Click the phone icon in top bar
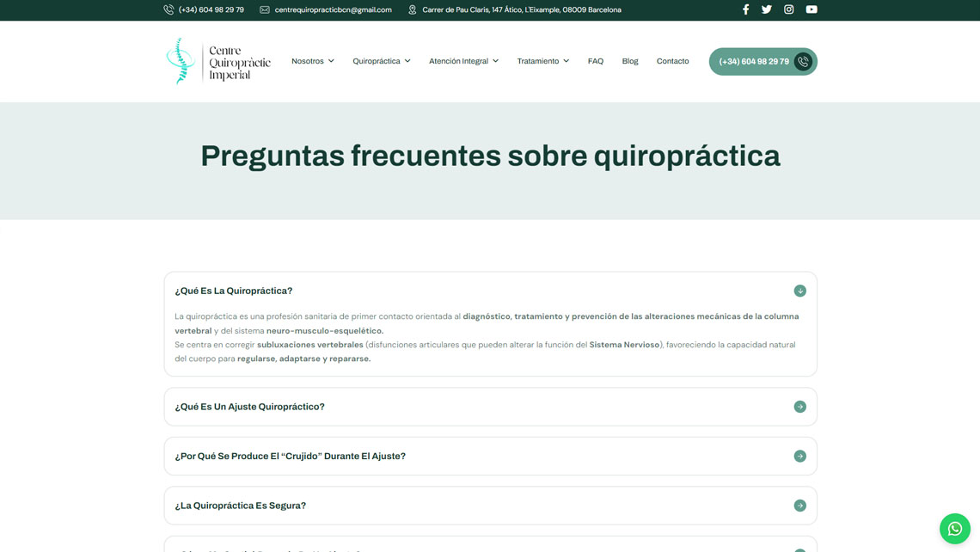This screenshot has width=980, height=552. click(168, 9)
